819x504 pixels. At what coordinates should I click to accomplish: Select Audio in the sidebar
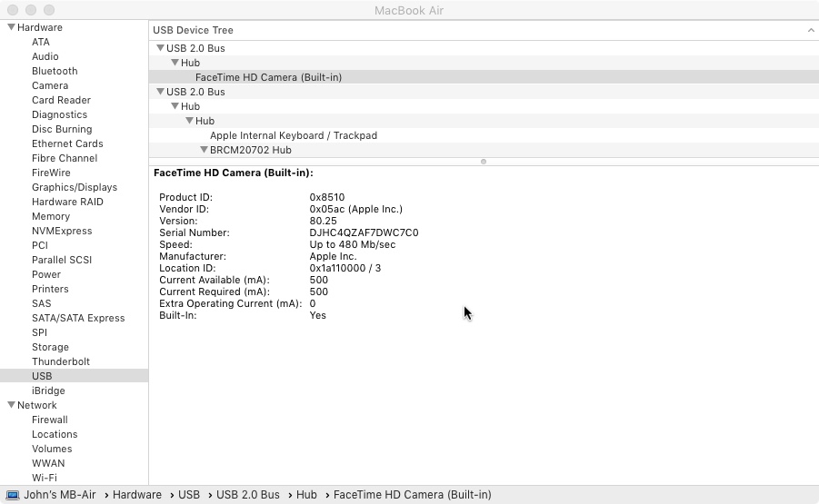[45, 56]
